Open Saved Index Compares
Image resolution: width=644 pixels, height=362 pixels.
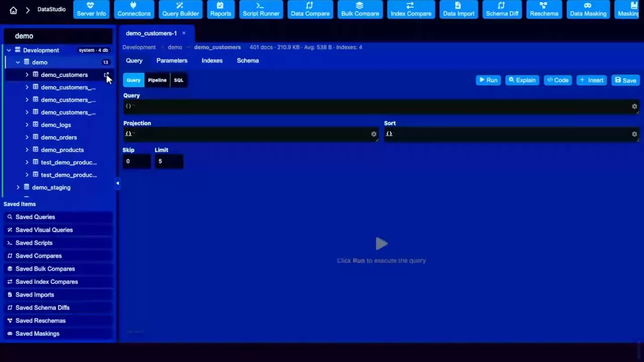[x=58, y=282]
